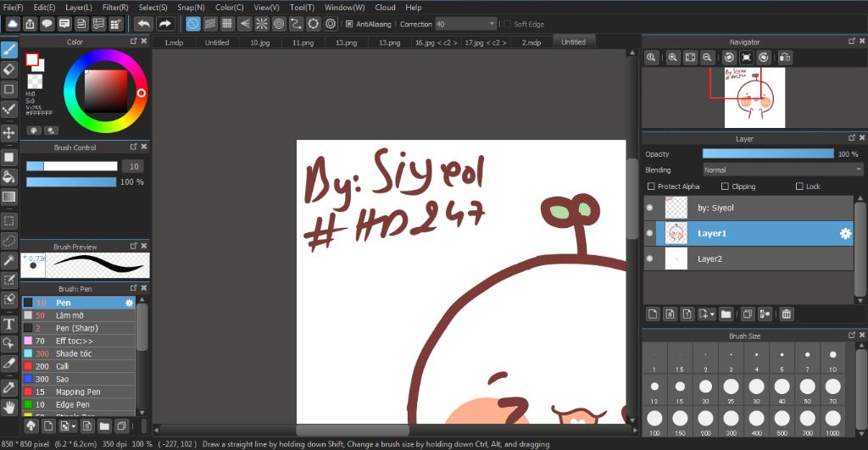The height and width of the screenshot is (450, 868).
Task: Toggle visibility of Layer2
Action: point(650,258)
